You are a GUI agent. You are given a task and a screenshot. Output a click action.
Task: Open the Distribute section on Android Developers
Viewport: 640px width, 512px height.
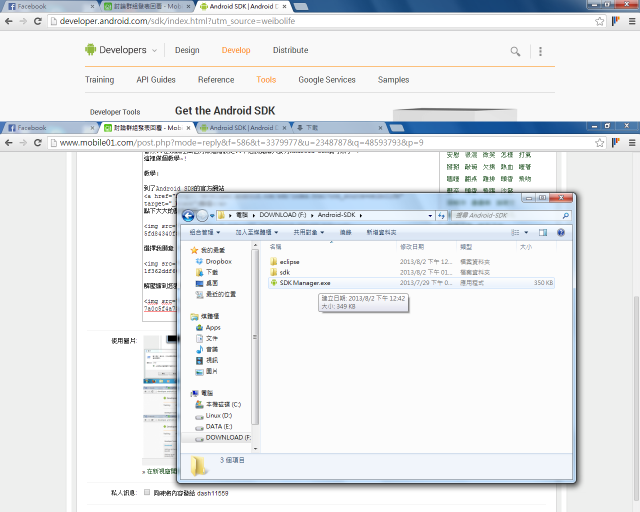pyautogui.click(x=291, y=50)
